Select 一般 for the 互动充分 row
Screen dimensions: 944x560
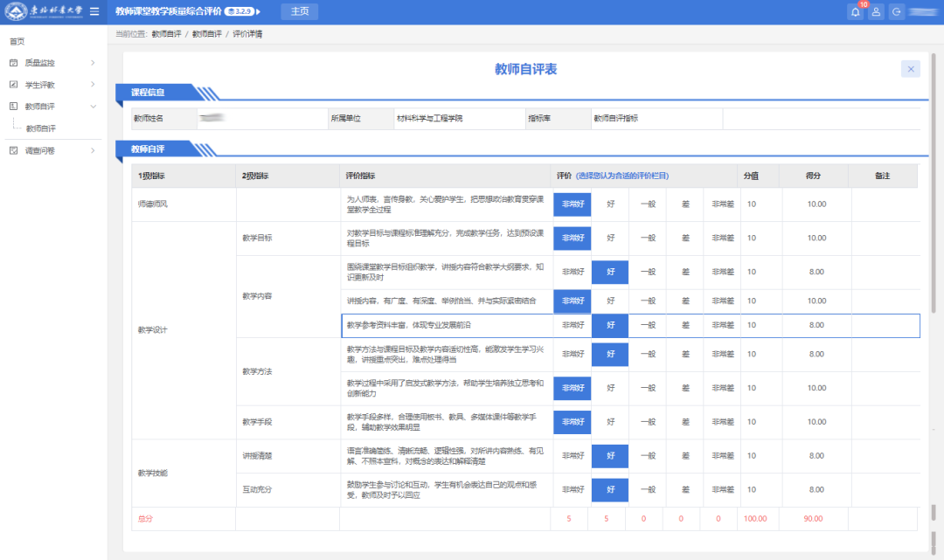click(x=648, y=490)
